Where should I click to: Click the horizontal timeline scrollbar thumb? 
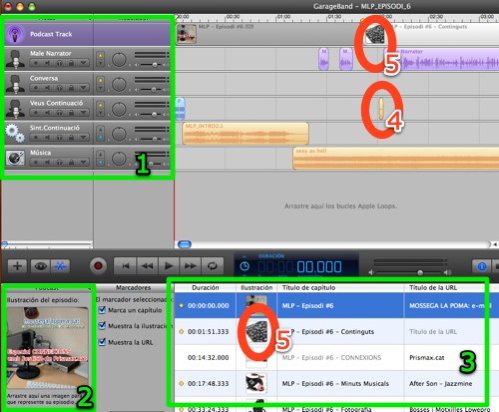[185, 244]
